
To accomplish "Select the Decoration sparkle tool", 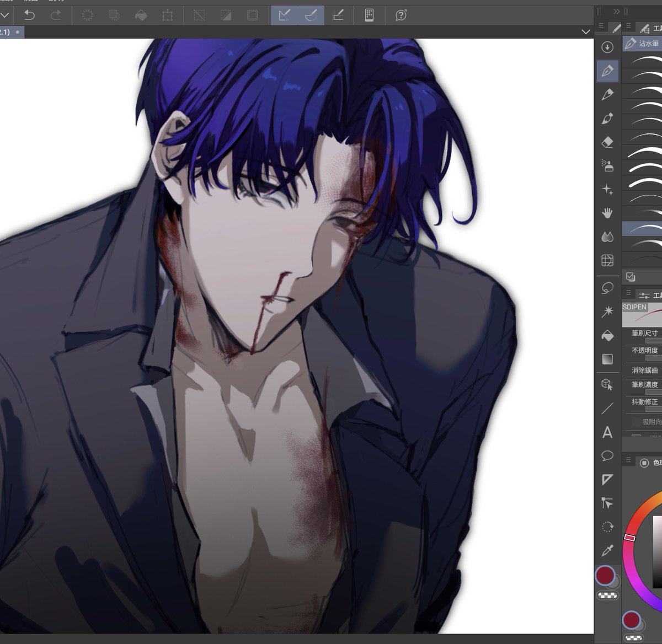I will point(607,189).
